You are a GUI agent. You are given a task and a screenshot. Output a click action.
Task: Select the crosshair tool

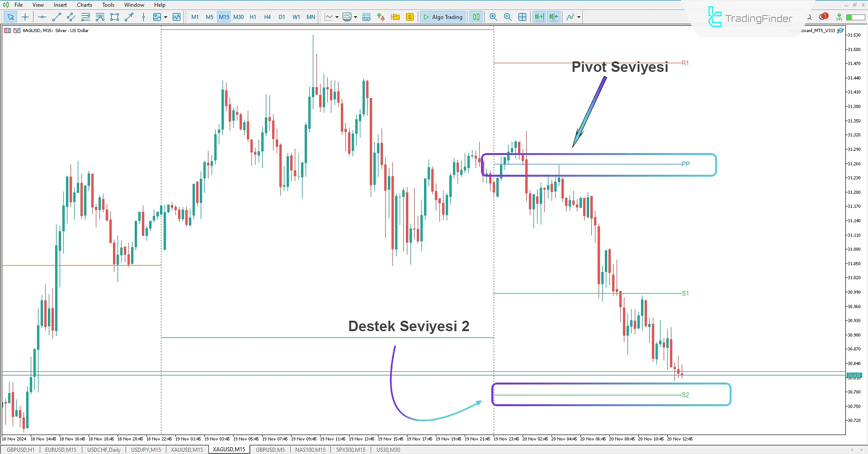coord(25,17)
